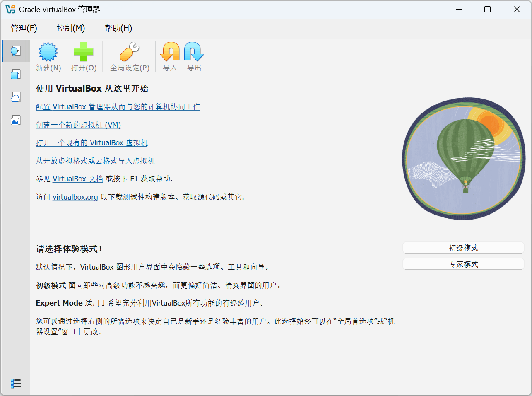Open the VirtualBox 文档 documentation link
This screenshot has height=396, width=532.
[x=78, y=179]
